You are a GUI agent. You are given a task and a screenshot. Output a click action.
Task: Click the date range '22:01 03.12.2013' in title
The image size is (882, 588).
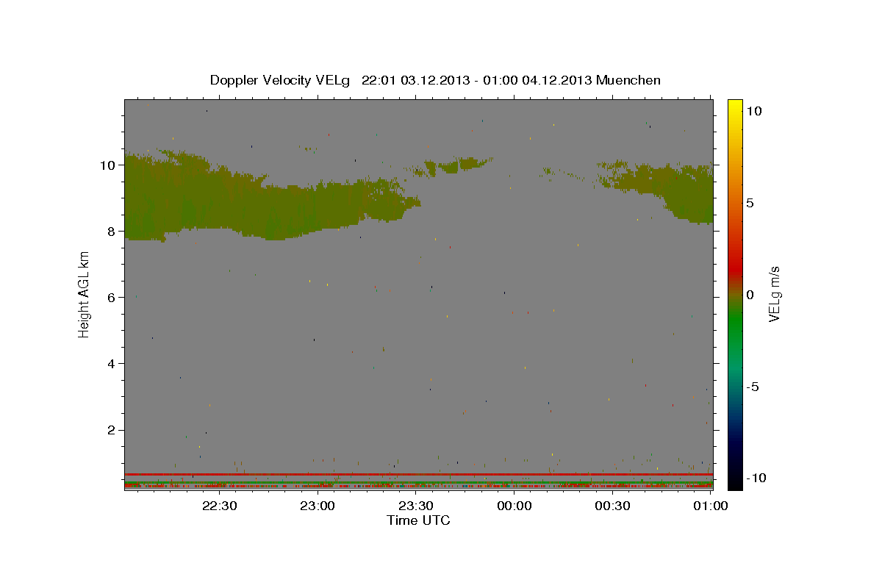click(415, 80)
